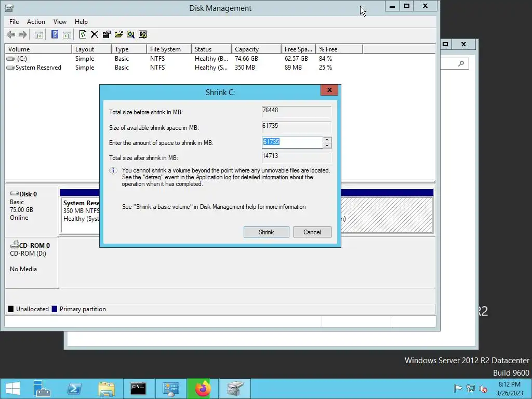Close the background window behind Disk Management
The image size is (532, 399).
point(464,44)
